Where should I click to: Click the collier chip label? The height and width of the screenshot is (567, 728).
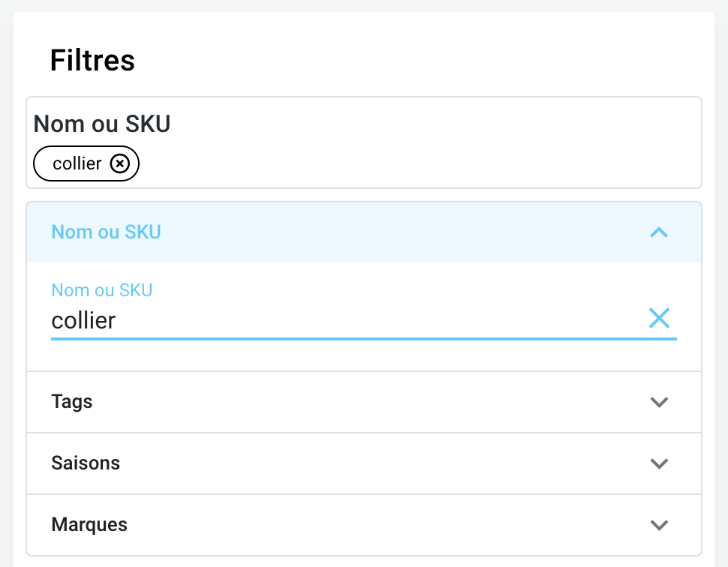[77, 163]
